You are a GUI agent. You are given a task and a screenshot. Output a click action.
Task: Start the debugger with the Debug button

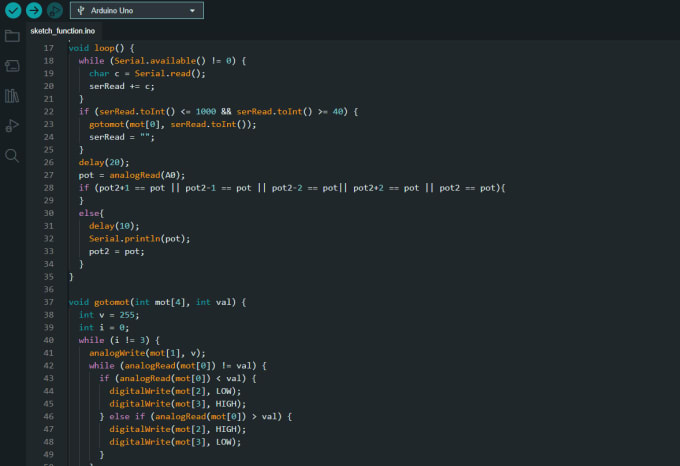tap(55, 10)
